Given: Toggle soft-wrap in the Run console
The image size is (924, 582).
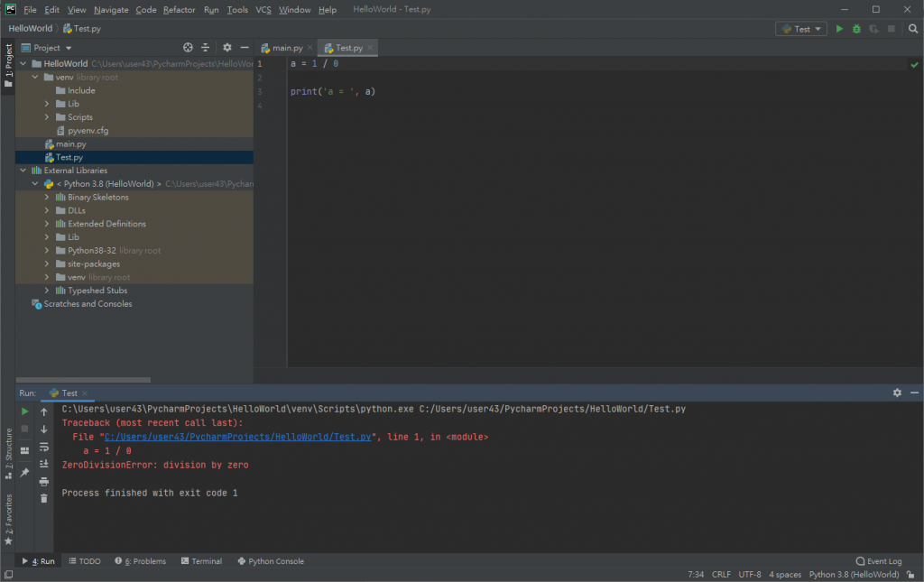Looking at the screenshot, I should click(43, 447).
